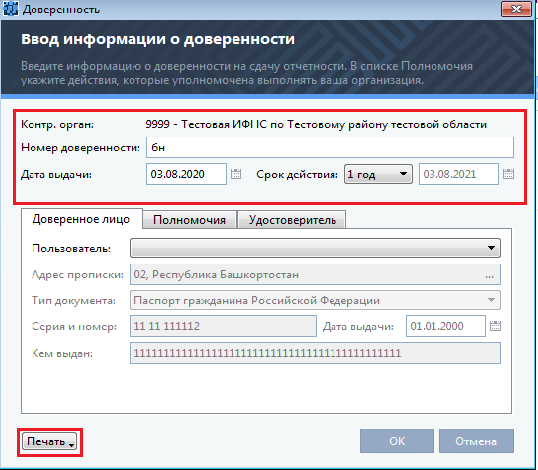Image resolution: width=538 pixels, height=470 pixels.
Task: Expand the Срок действия dropdown showing 1 год
Action: click(378, 174)
